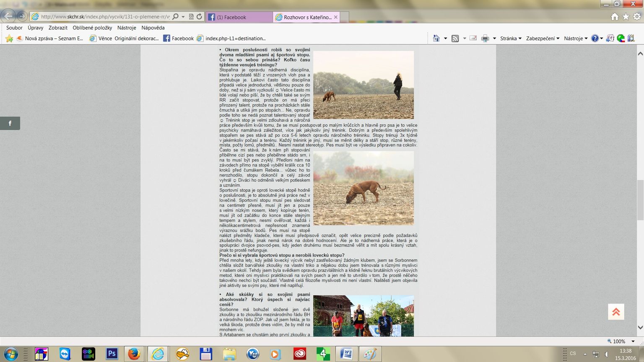This screenshot has width=644, height=362.
Task: Open the photo of woman tracking with dog
Action: pos(364,85)
